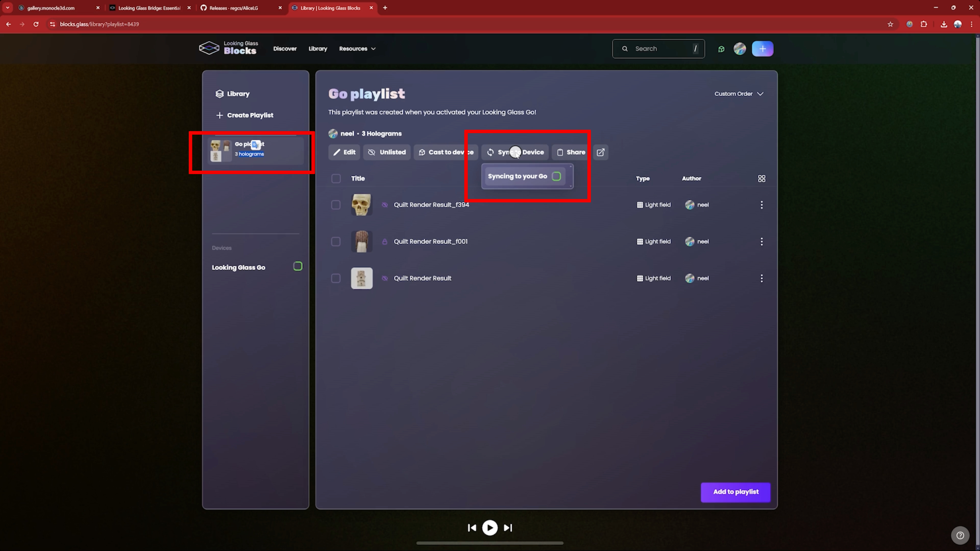The height and width of the screenshot is (551, 980).
Task: Click the Search input field
Action: click(x=658, y=49)
